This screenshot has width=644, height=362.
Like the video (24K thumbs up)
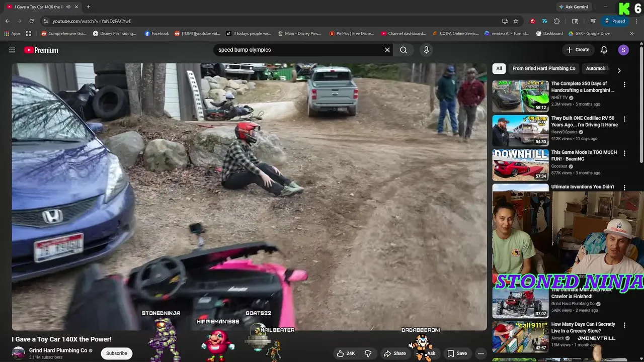click(346, 353)
